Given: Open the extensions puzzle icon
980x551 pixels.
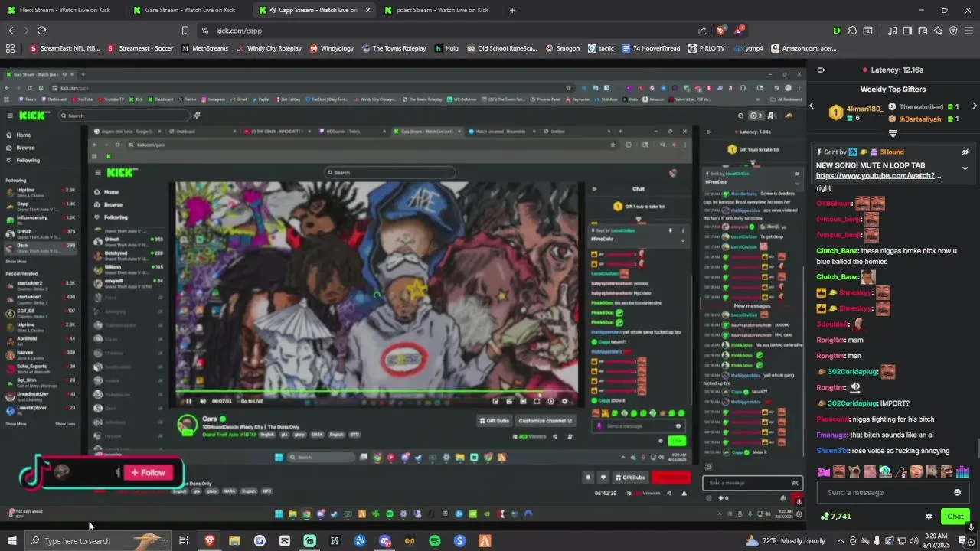Looking at the screenshot, I should pos(852,31).
